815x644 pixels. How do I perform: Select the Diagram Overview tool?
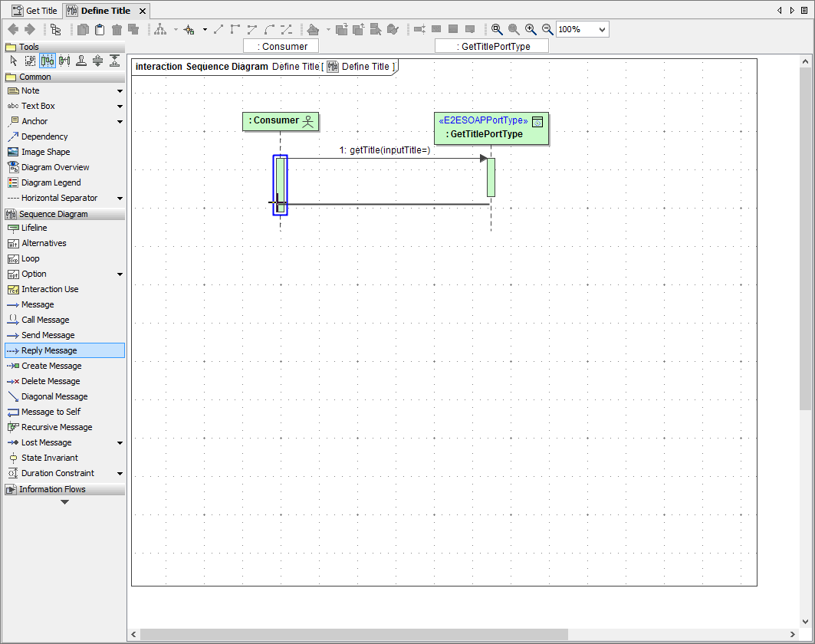(x=55, y=167)
